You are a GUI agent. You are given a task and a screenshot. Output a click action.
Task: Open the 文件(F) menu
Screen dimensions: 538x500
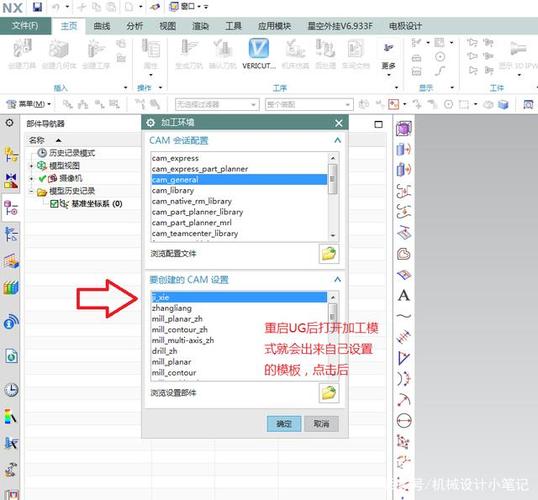[25, 26]
